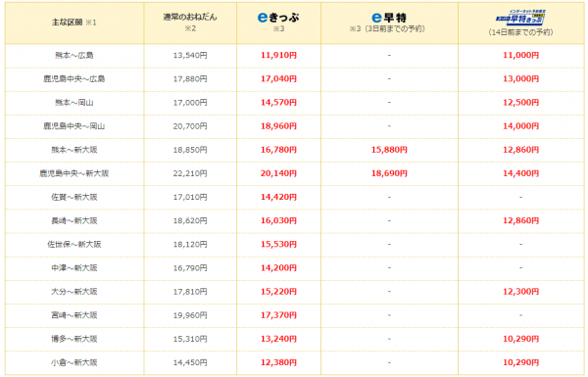This screenshot has width=588, height=377.
Task: Click the 12,380円 eきっぷ price
Action: [x=278, y=362]
